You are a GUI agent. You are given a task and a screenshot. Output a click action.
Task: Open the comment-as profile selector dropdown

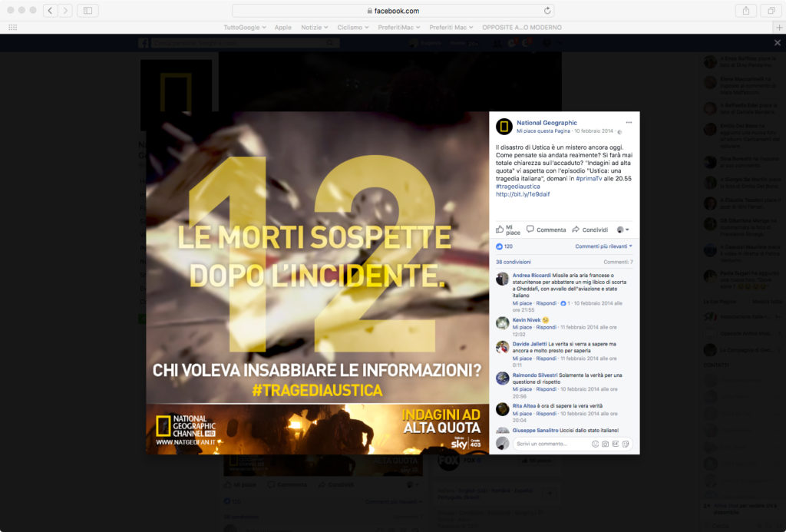pos(623,230)
